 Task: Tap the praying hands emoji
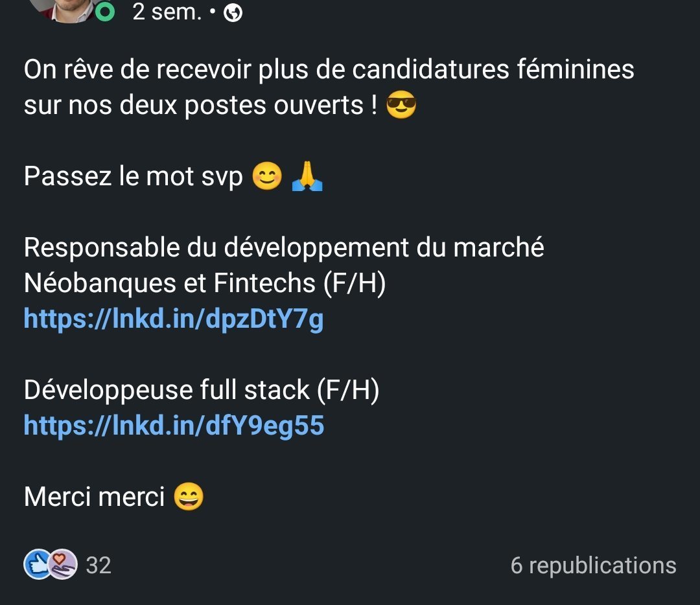307,176
